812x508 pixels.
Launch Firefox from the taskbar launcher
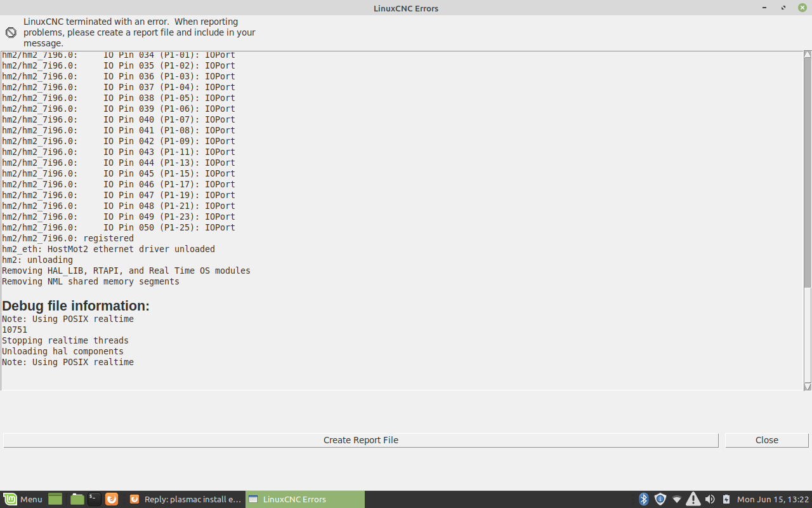point(111,499)
